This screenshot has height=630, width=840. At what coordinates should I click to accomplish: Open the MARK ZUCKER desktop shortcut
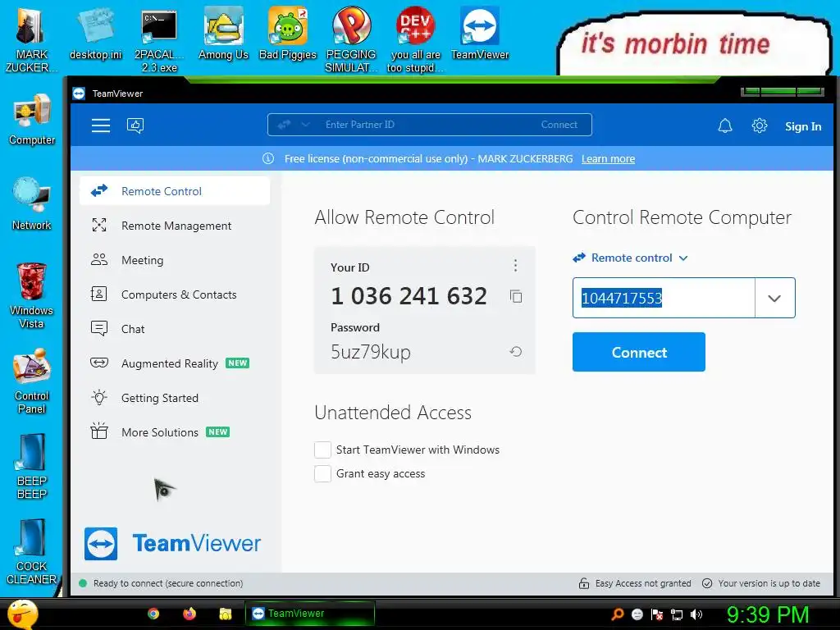click(x=31, y=39)
